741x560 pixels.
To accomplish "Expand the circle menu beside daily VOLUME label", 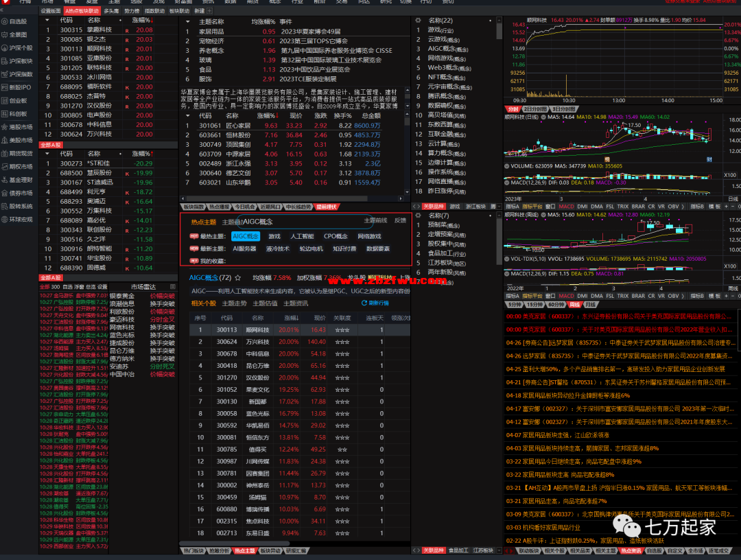I will point(506,166).
